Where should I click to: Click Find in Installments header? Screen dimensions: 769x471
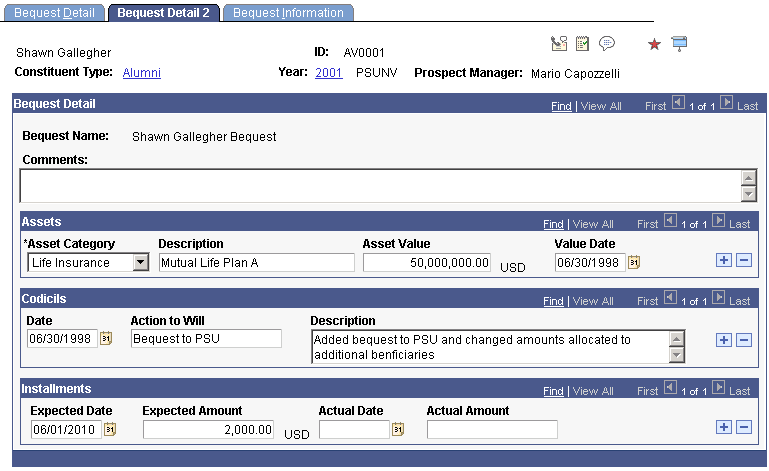553,391
